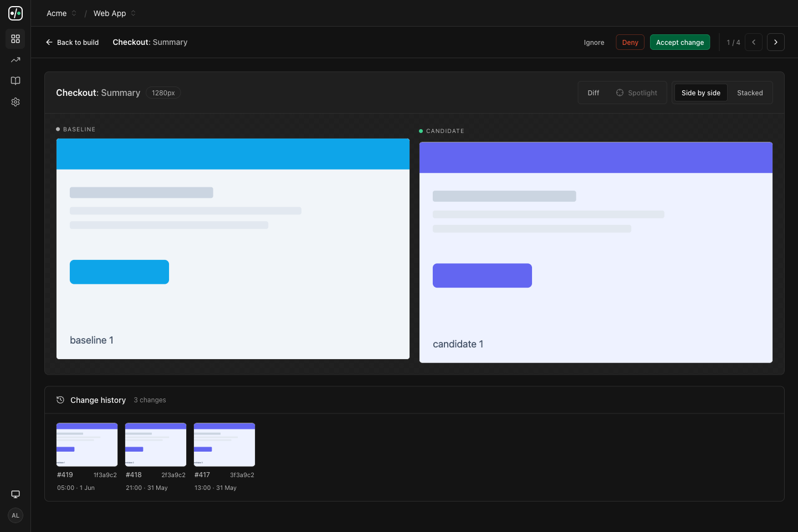Go back to build
Viewport: 798px width, 532px height.
pyautogui.click(x=72, y=42)
